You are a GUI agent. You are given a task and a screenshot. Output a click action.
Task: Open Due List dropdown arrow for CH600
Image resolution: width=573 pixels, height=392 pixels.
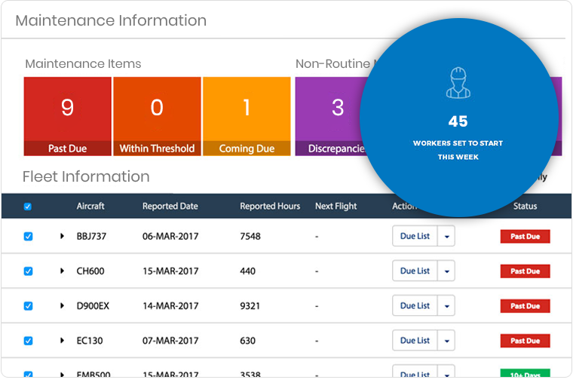pos(446,271)
